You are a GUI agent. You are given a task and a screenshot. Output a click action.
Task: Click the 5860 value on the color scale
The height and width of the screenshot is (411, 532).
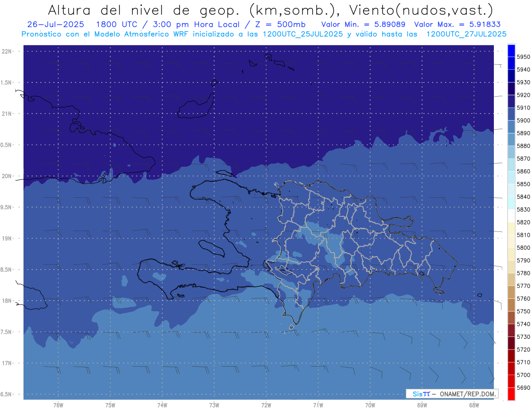[x=524, y=171]
